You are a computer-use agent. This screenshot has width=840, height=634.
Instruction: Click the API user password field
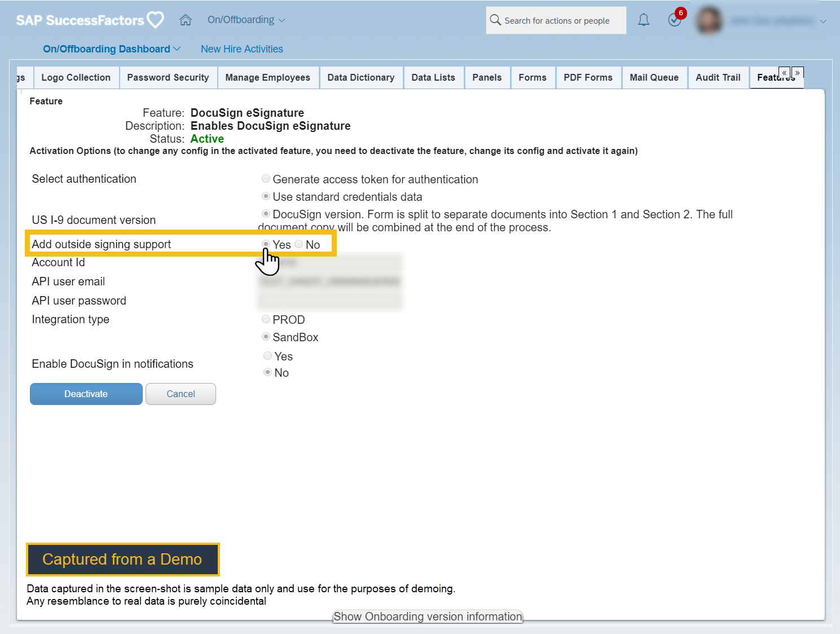coord(330,301)
